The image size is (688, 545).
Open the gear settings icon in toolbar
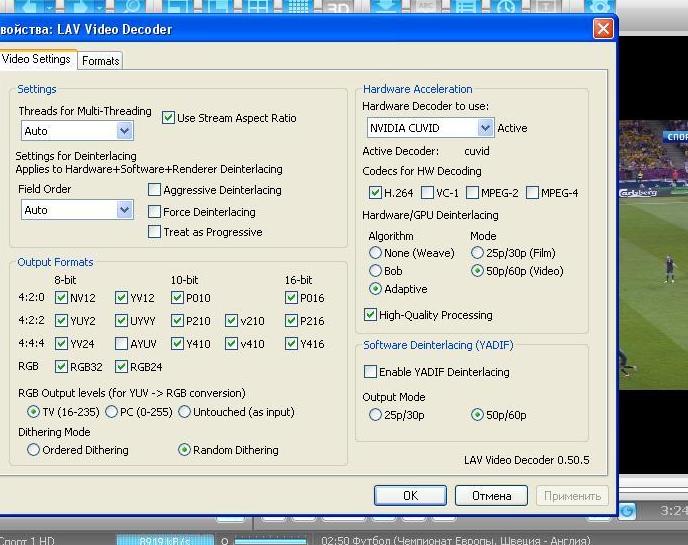click(601, 6)
